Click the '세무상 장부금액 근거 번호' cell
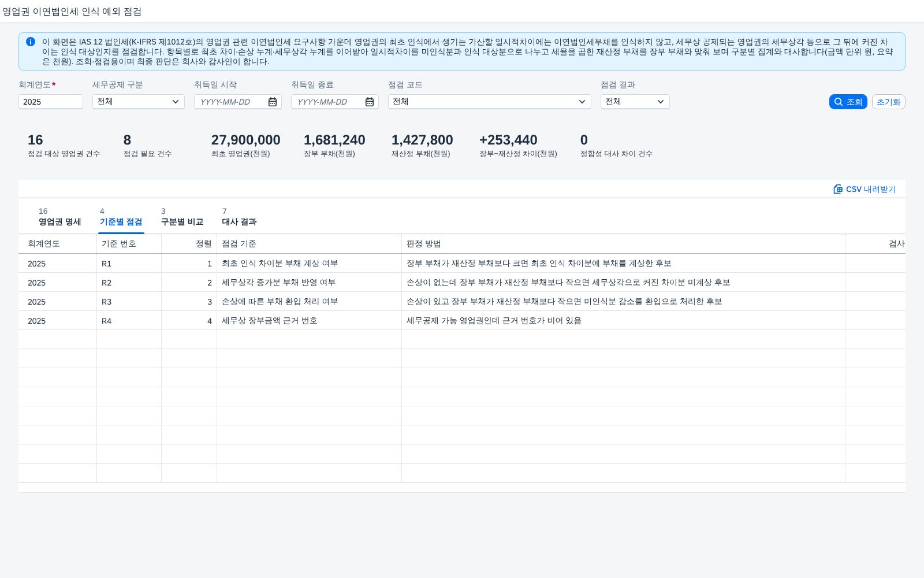 tap(310, 321)
